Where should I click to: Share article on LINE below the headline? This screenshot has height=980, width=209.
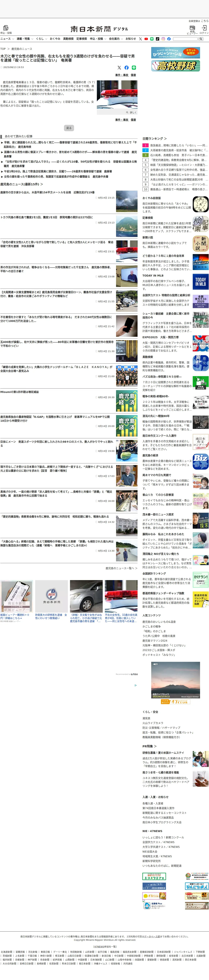[134, 67]
